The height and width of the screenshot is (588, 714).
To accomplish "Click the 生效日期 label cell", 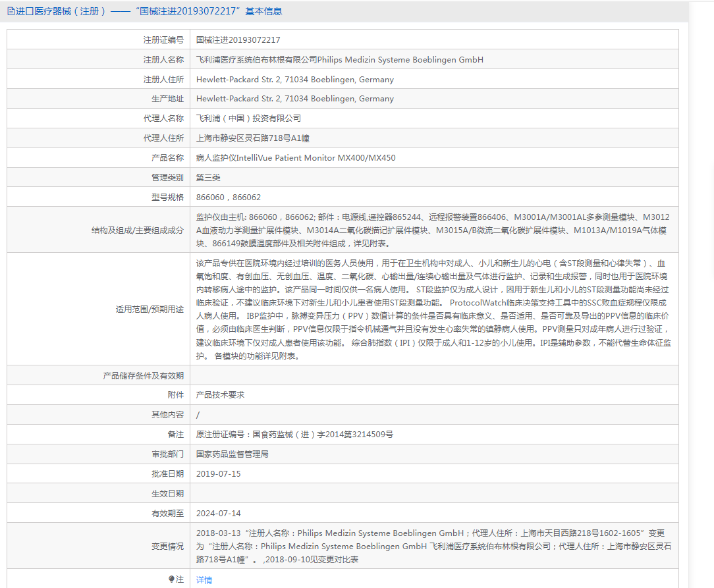I will (98, 493).
